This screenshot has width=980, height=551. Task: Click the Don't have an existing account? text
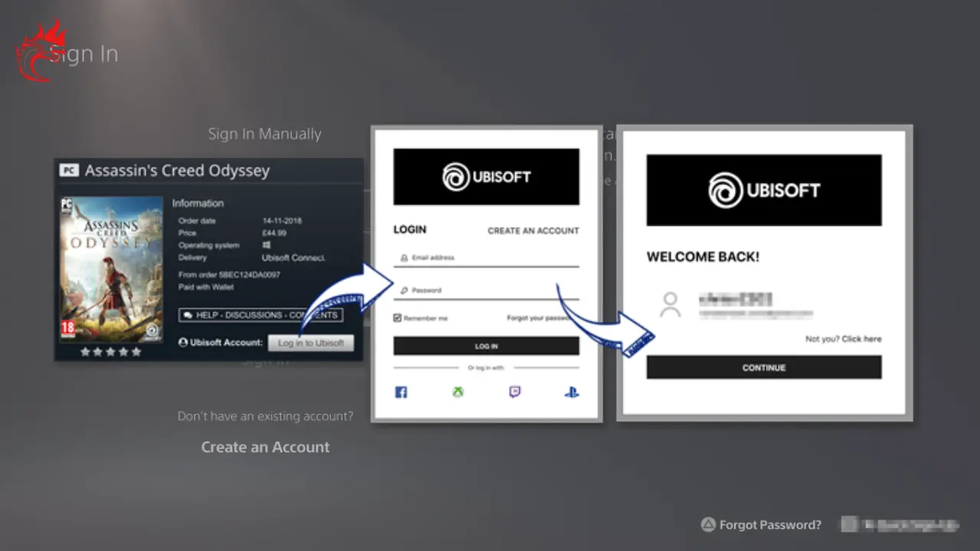pyautogui.click(x=265, y=416)
